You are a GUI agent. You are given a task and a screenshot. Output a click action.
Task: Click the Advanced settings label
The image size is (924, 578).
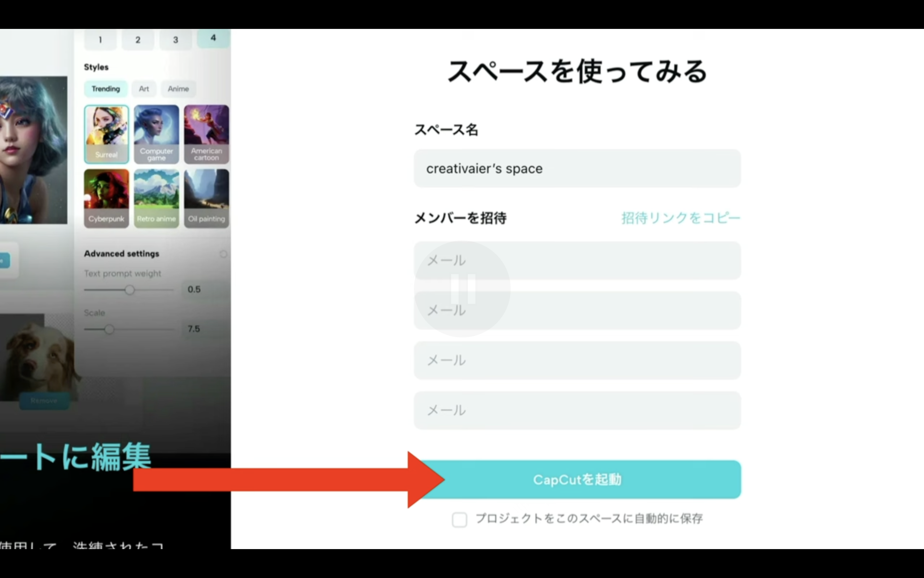pyautogui.click(x=121, y=254)
